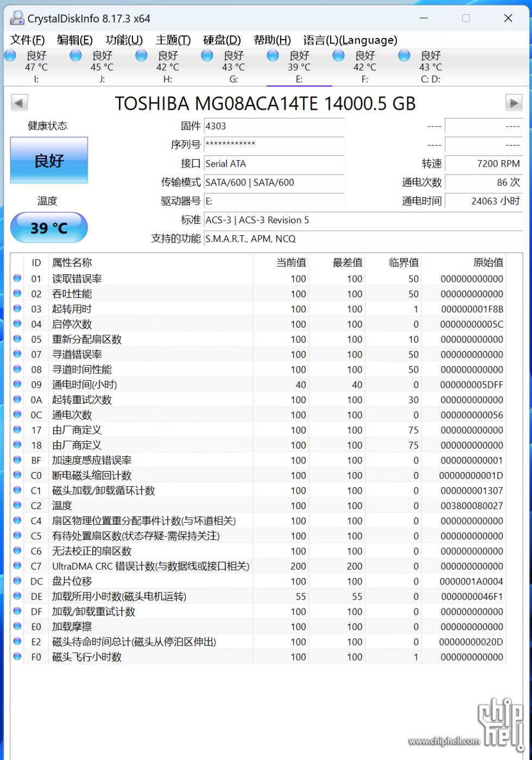
Task: Click the drive letter field showing E:
Action: click(x=274, y=201)
